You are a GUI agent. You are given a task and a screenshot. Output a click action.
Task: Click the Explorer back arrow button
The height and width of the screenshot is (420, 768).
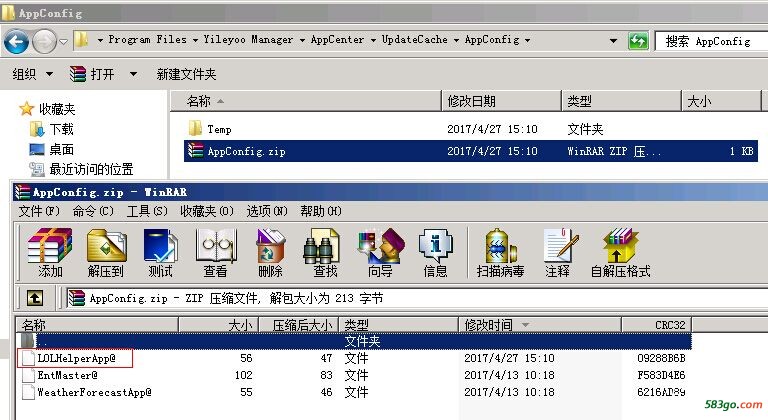(17, 42)
